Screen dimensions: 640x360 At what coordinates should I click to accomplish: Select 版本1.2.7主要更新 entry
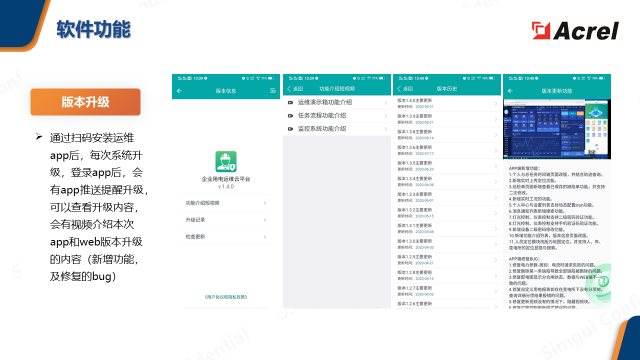point(447,291)
